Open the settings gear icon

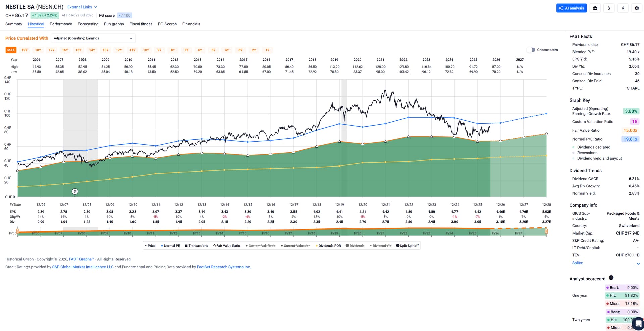pos(637,8)
